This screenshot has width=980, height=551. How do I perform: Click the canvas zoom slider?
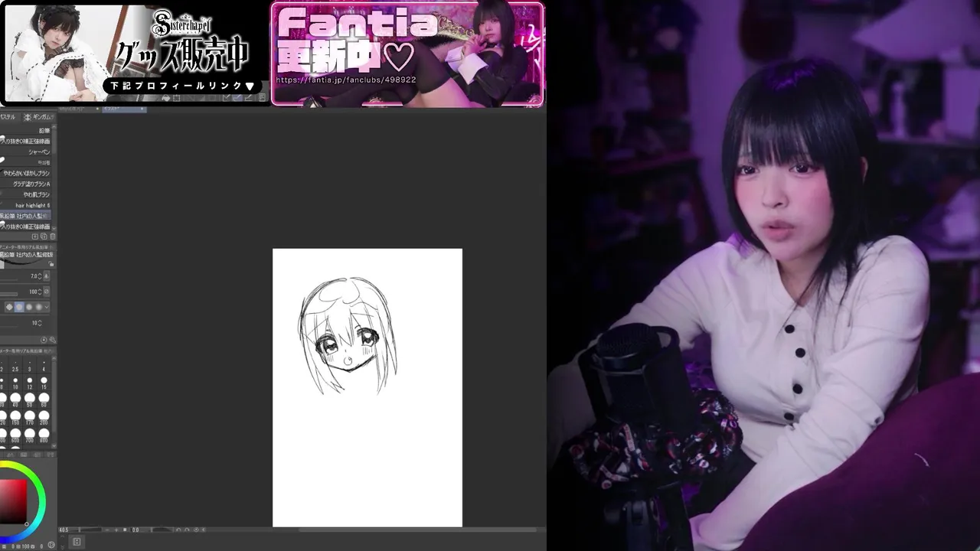(86, 530)
